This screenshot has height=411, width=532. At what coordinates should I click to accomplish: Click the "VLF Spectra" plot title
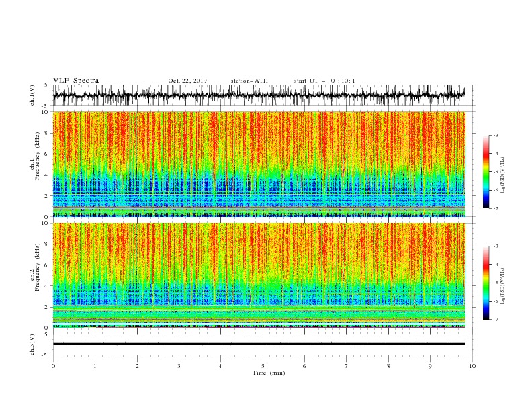click(76, 81)
